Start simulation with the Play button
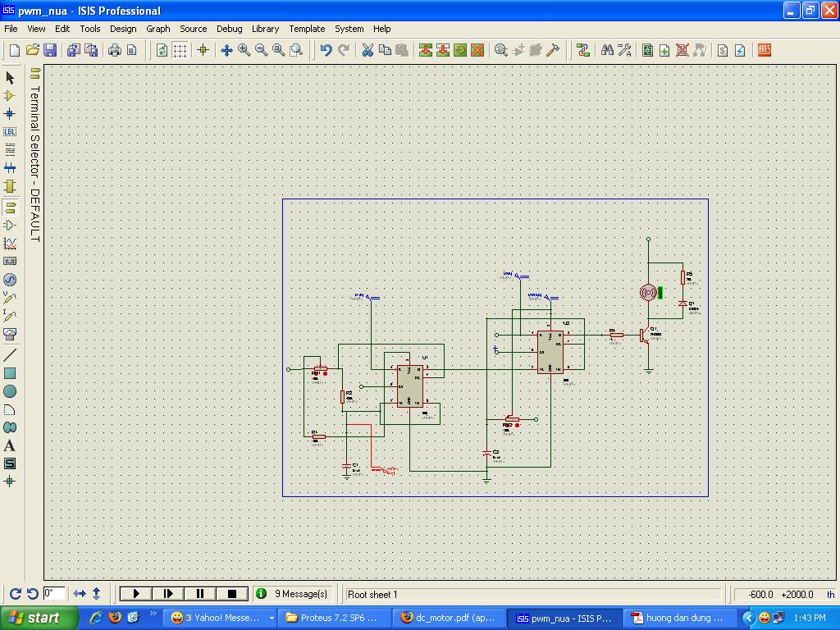840x630 pixels. coord(135,593)
